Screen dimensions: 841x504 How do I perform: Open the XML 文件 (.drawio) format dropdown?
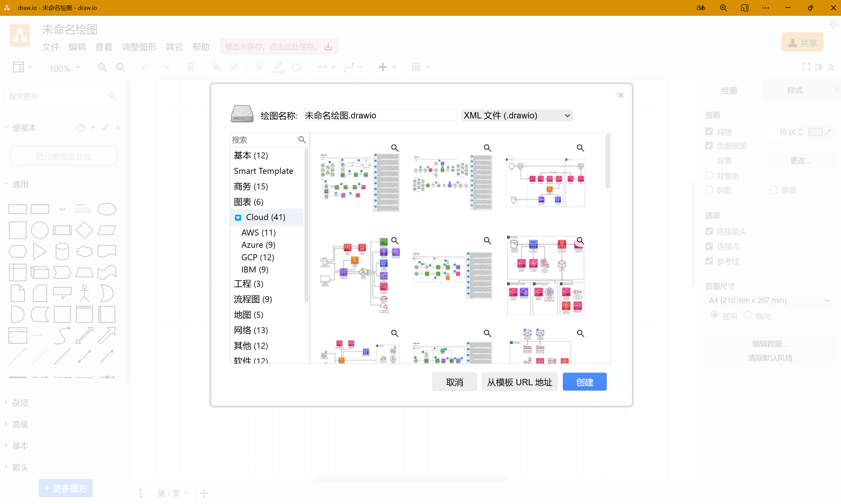click(x=517, y=115)
